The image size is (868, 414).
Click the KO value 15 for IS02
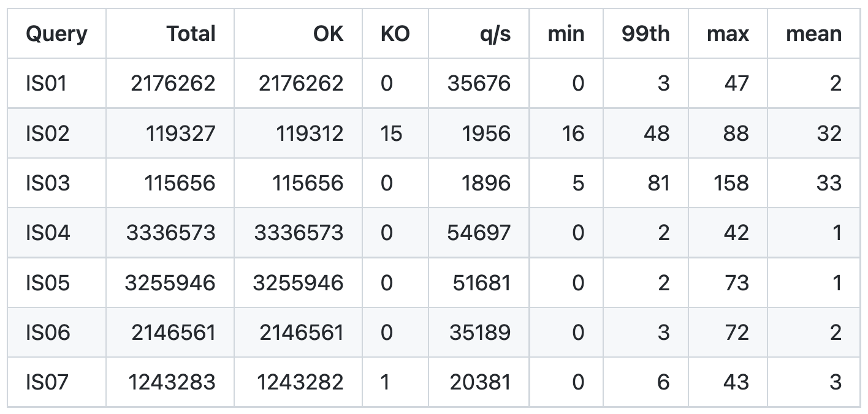tap(391, 134)
